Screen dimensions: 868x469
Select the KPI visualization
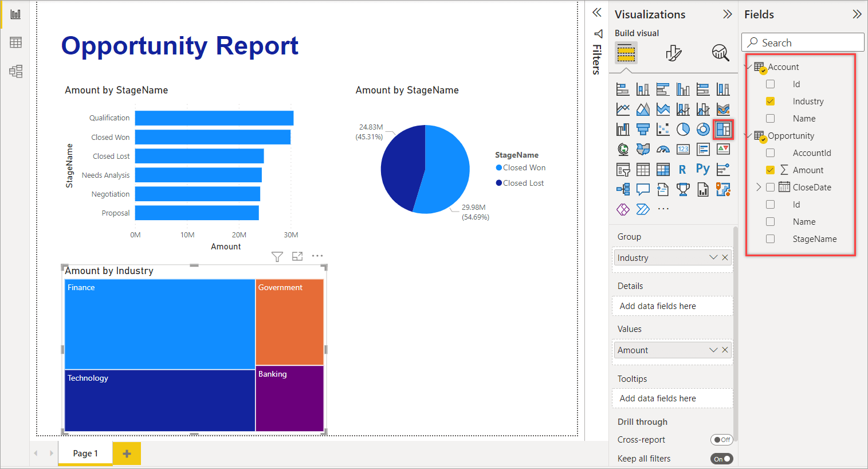[723, 149]
